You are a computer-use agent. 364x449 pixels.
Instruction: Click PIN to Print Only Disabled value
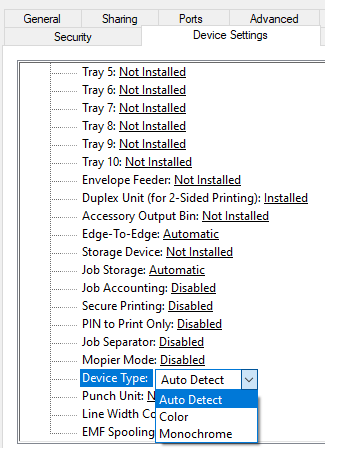tap(199, 324)
